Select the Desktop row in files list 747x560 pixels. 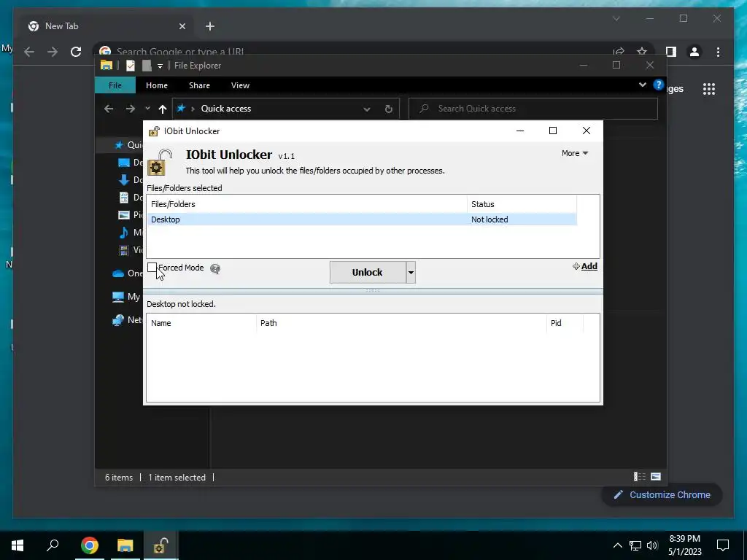[x=362, y=219]
